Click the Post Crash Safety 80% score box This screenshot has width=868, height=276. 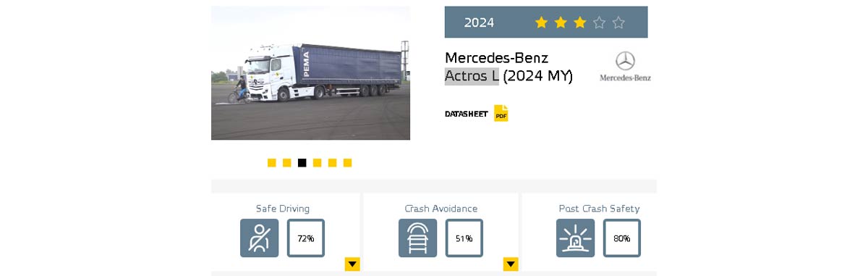(622, 238)
